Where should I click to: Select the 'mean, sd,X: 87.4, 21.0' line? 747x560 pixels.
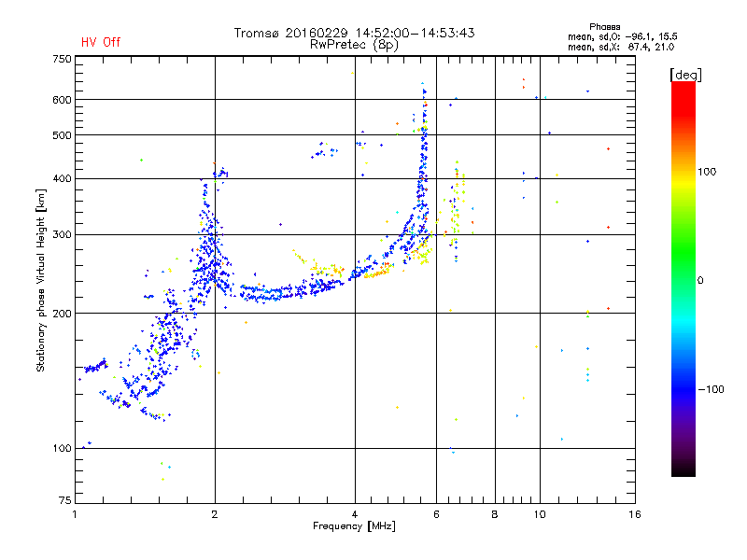[621, 47]
